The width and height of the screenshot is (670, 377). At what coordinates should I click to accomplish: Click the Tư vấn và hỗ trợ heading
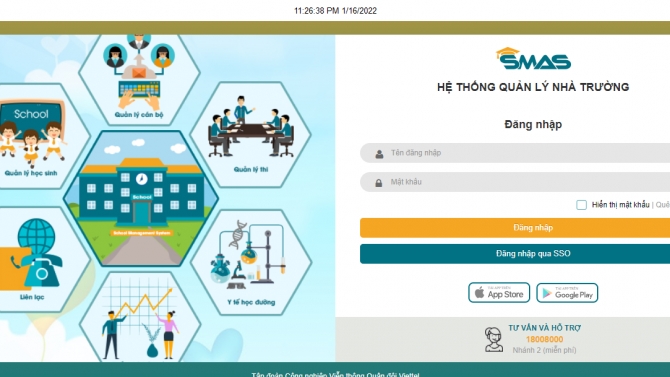click(544, 328)
